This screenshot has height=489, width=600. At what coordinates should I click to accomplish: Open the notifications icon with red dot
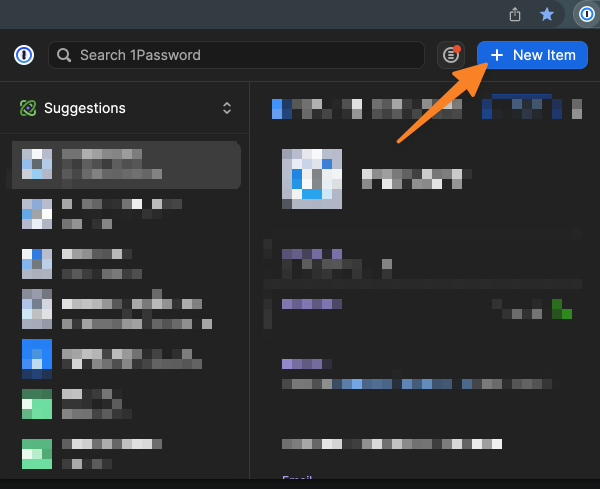452,55
